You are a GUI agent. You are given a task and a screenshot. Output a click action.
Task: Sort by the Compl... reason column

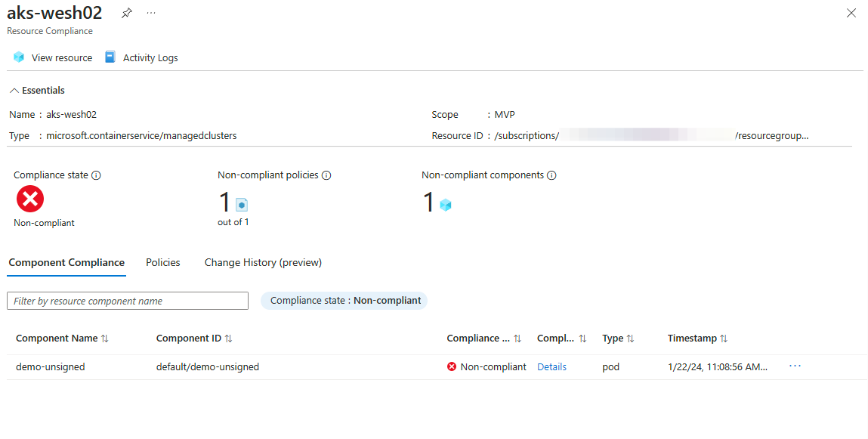point(561,339)
